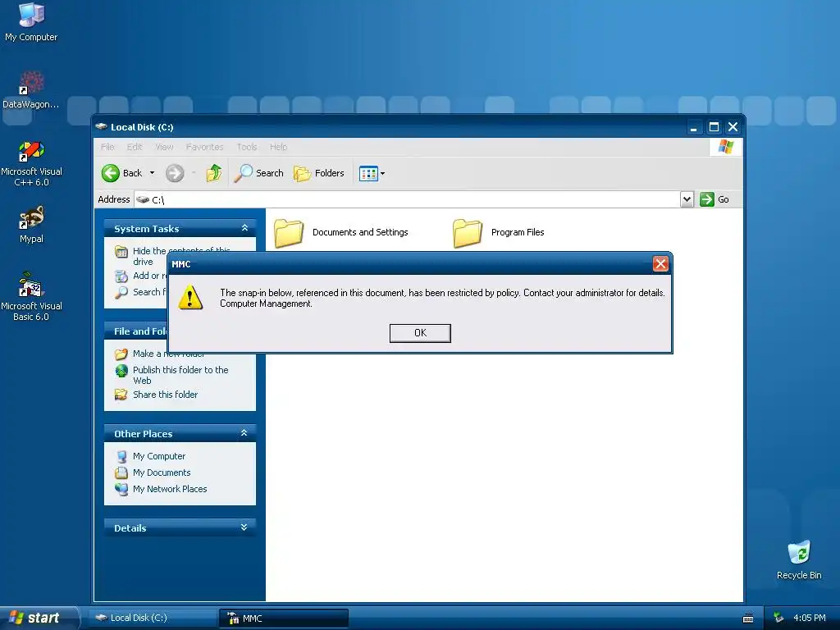Open My Computer under Other Places
The image size is (840, 630).
click(x=158, y=456)
